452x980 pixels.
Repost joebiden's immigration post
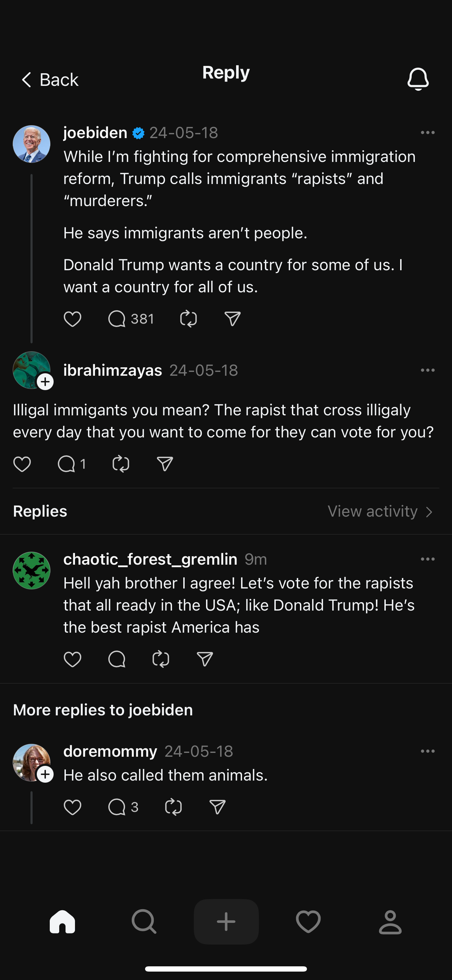[189, 319]
